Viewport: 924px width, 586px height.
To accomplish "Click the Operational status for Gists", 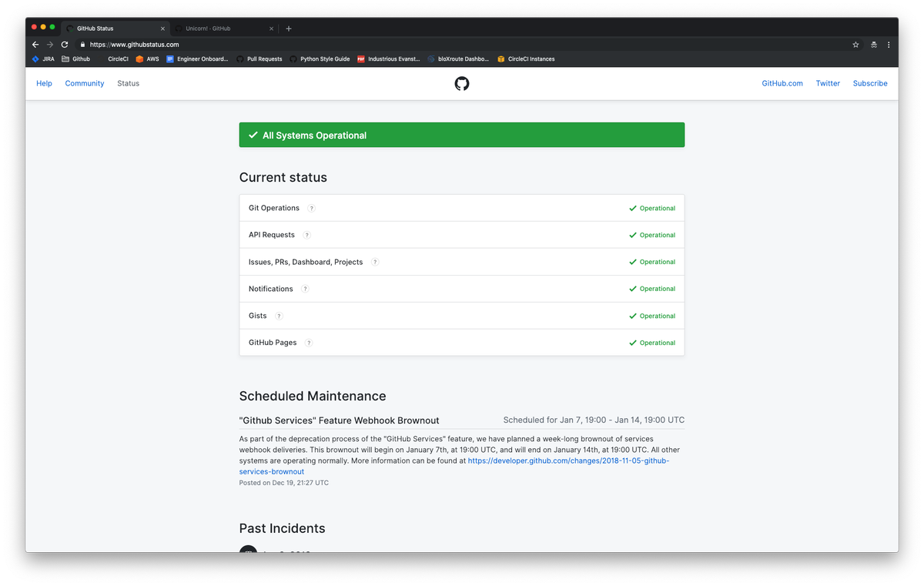I will [x=652, y=316].
